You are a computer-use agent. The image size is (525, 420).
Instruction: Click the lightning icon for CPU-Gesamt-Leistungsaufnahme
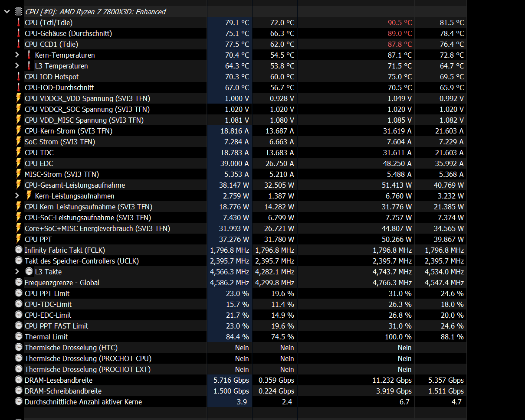(19, 185)
